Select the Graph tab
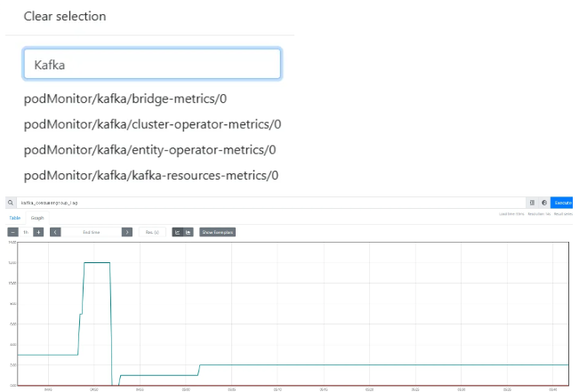The image size is (579, 392). click(x=37, y=218)
